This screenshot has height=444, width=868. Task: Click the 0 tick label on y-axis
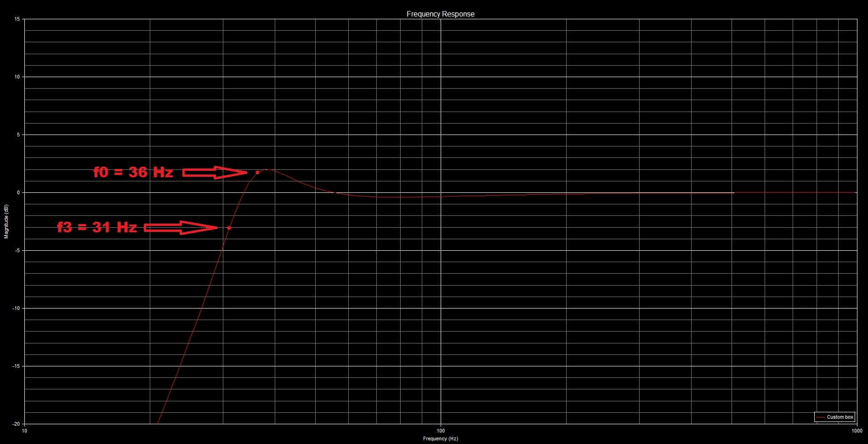point(18,192)
